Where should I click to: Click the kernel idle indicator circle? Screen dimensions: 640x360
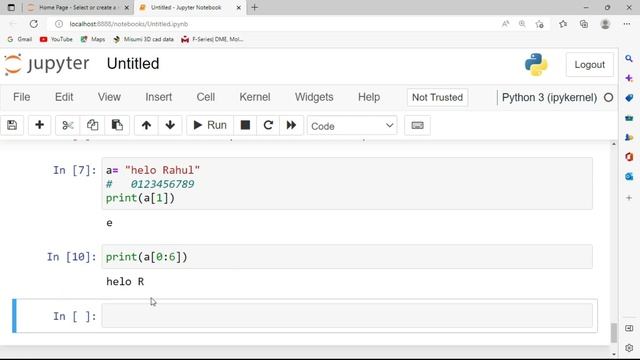(x=608, y=98)
